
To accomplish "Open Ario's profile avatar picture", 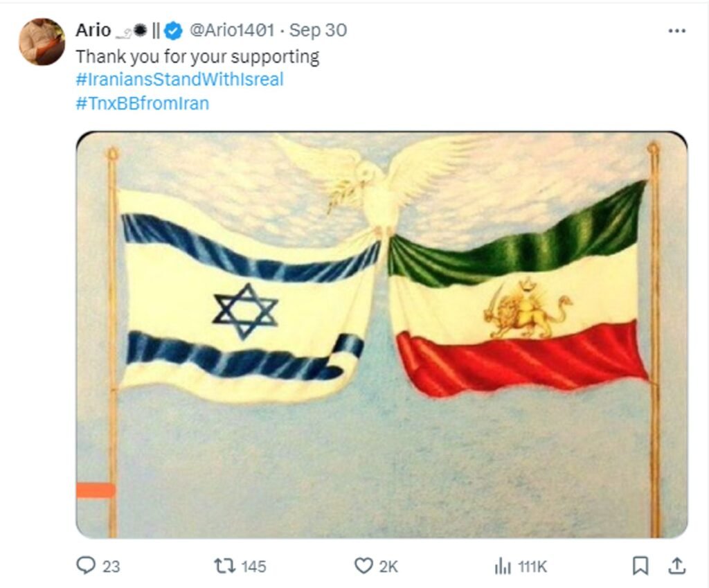I will pyautogui.click(x=42, y=42).
